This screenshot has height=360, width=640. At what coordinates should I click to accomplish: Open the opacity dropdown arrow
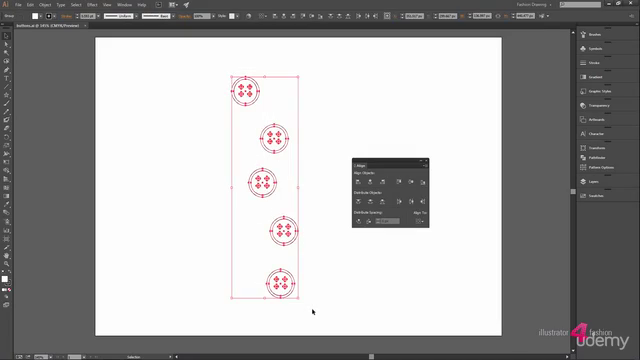point(213,16)
